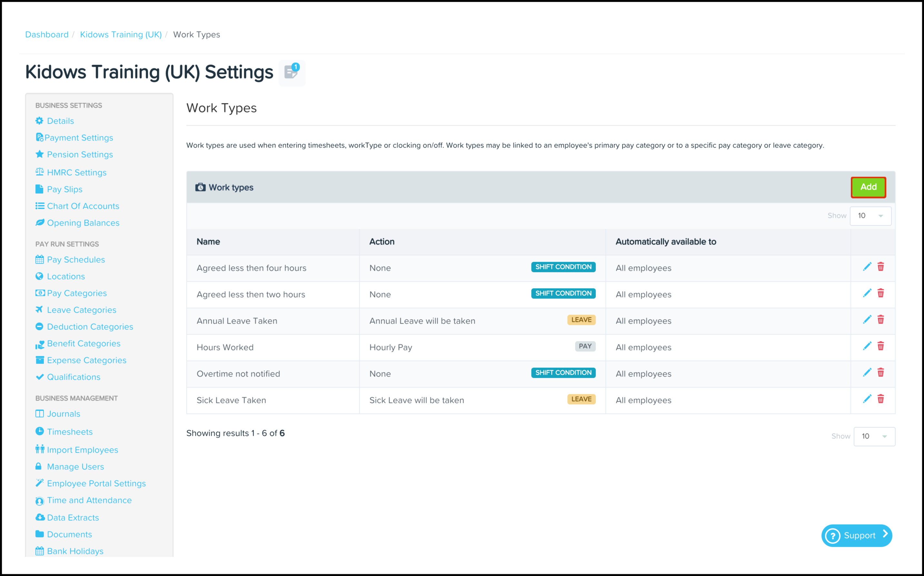Go to Pay Slips in the sidebar
This screenshot has width=924, height=576.
click(65, 189)
